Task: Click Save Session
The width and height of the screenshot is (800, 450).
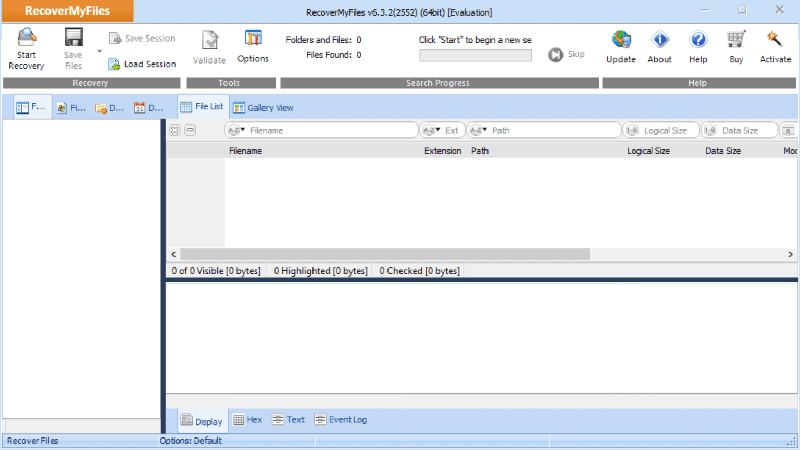Action: tap(142, 38)
